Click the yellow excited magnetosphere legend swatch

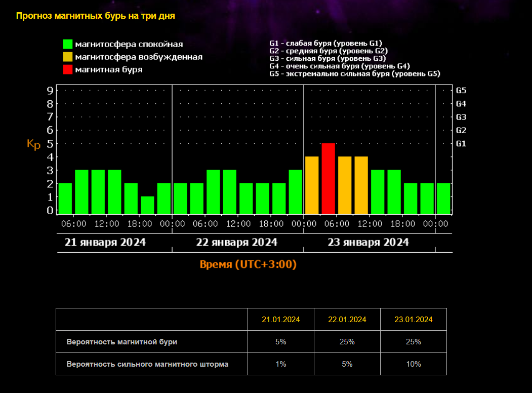(68, 57)
